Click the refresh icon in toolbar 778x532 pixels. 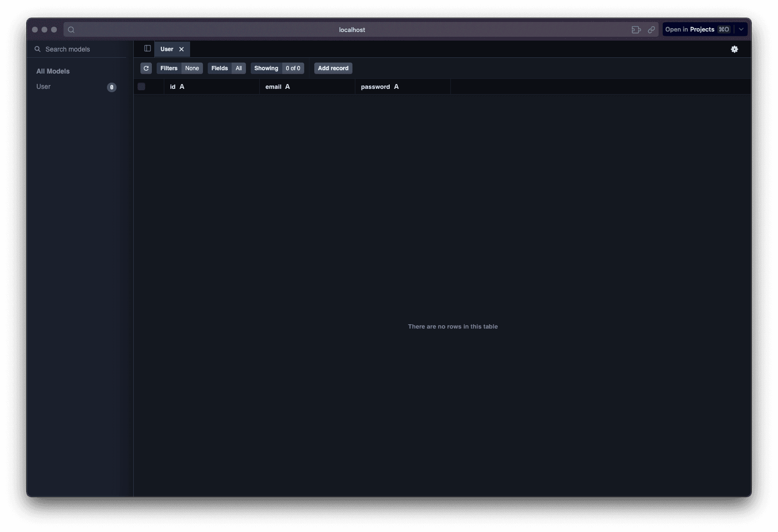coord(146,68)
